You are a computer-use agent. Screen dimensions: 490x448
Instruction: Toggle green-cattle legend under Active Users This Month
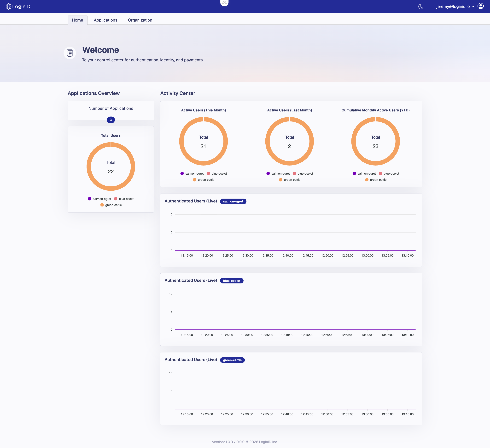(204, 180)
